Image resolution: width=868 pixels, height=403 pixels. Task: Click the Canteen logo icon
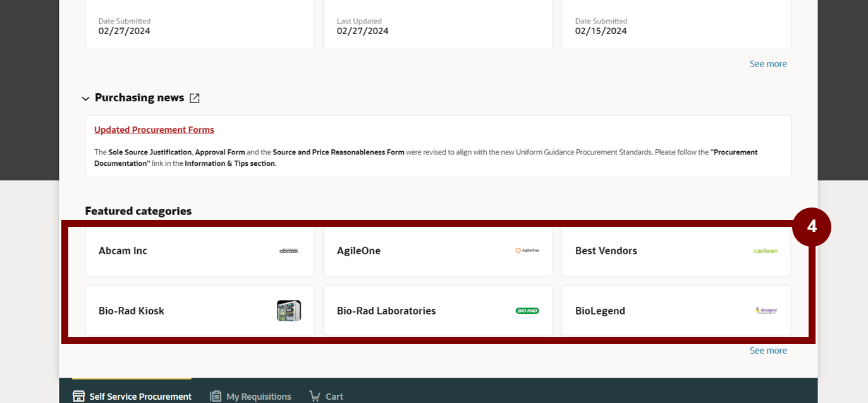(766, 251)
